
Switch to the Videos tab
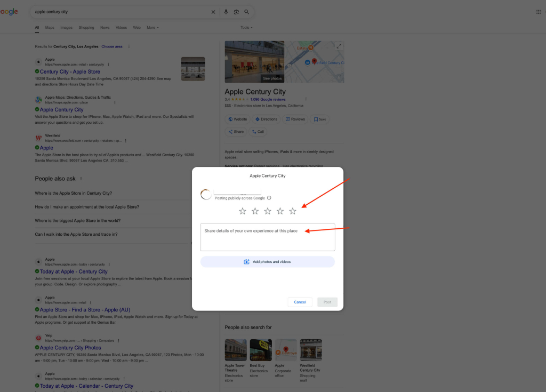121,28
